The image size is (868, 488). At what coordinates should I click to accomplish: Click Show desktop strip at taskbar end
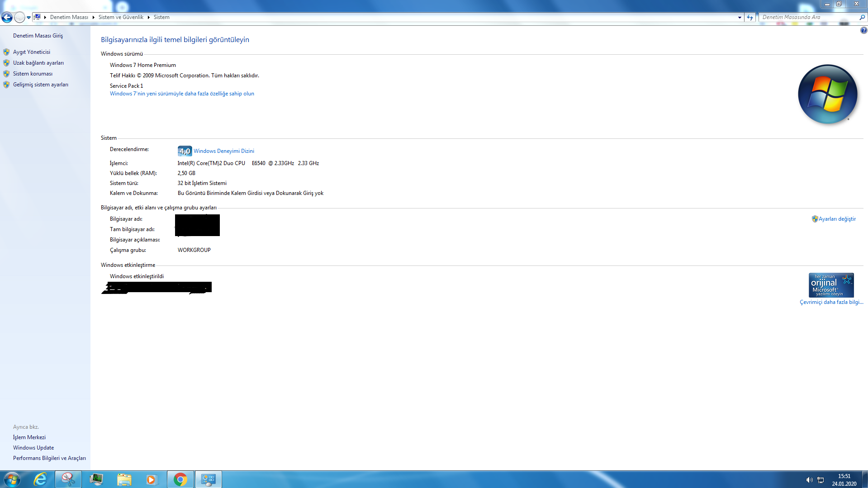pos(864,479)
